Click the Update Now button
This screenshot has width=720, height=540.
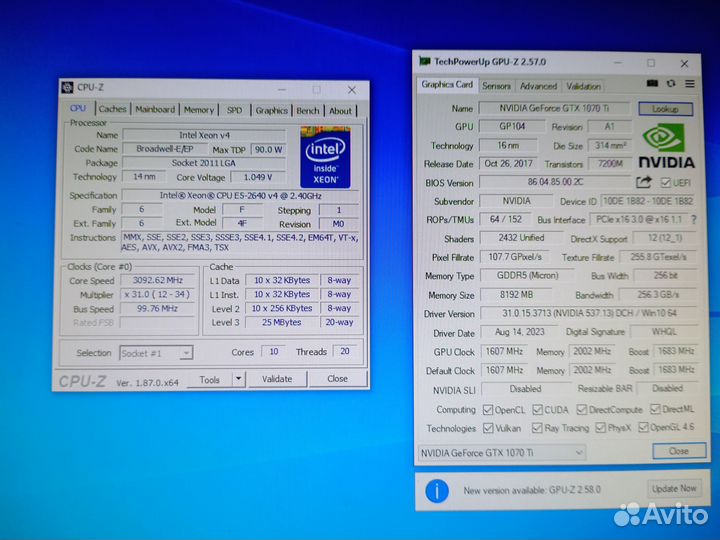click(674, 489)
